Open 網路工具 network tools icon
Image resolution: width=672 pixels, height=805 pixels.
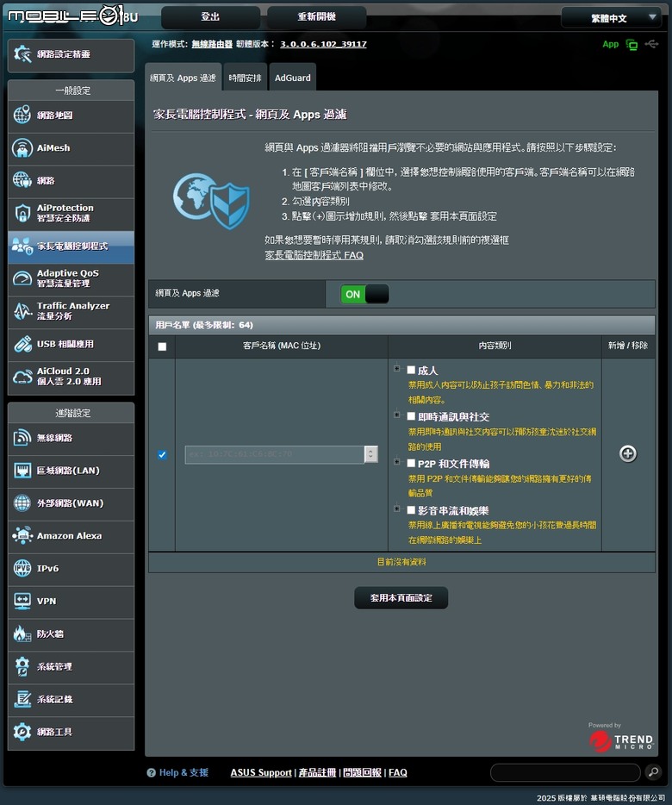point(22,732)
